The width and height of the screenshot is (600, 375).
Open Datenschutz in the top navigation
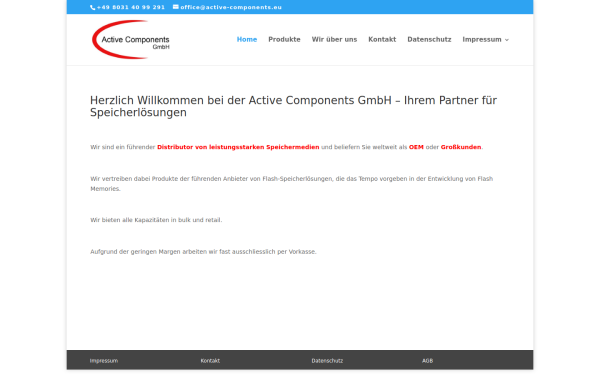pyautogui.click(x=429, y=39)
